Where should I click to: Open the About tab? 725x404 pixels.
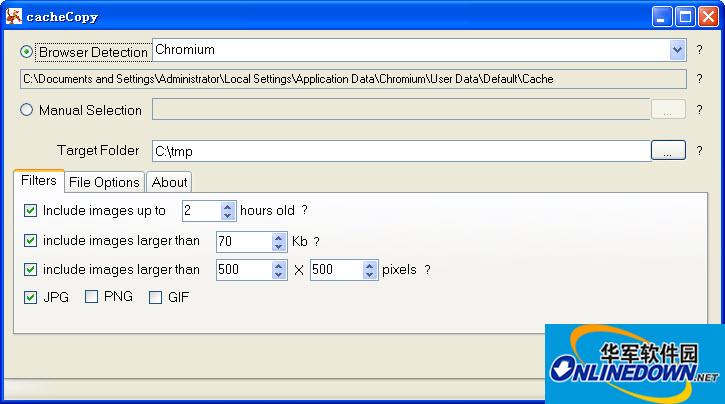(x=169, y=182)
